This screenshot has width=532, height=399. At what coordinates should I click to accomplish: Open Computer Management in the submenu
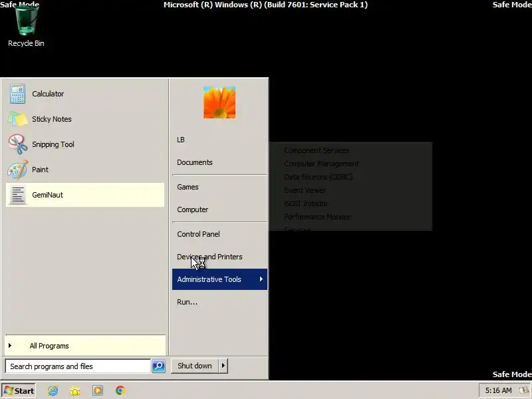point(350,164)
